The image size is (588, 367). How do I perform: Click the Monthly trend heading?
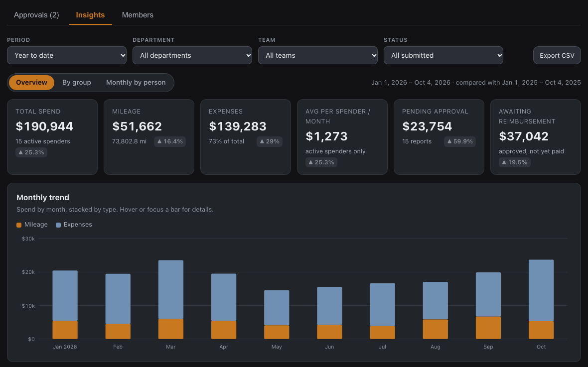coord(43,198)
